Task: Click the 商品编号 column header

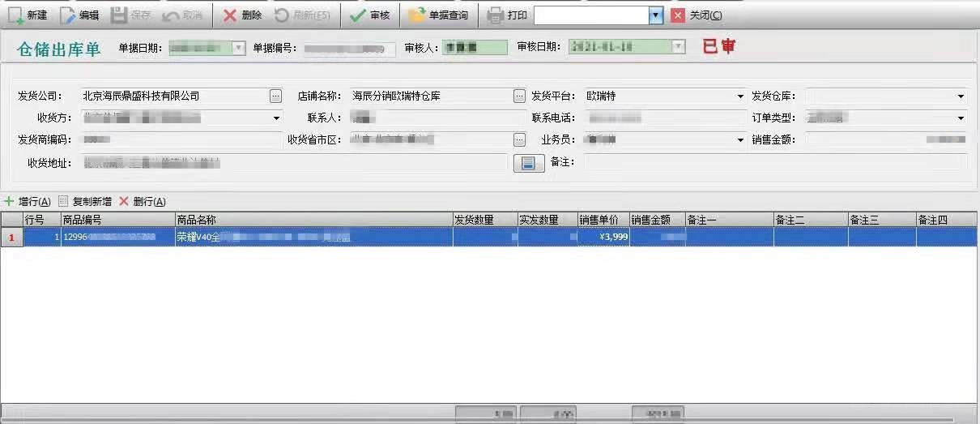Action: 118,220
